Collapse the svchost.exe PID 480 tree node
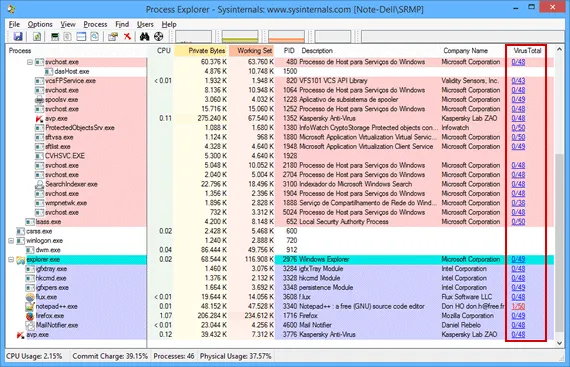Image resolution: width=570 pixels, height=367 pixels. 30,62
